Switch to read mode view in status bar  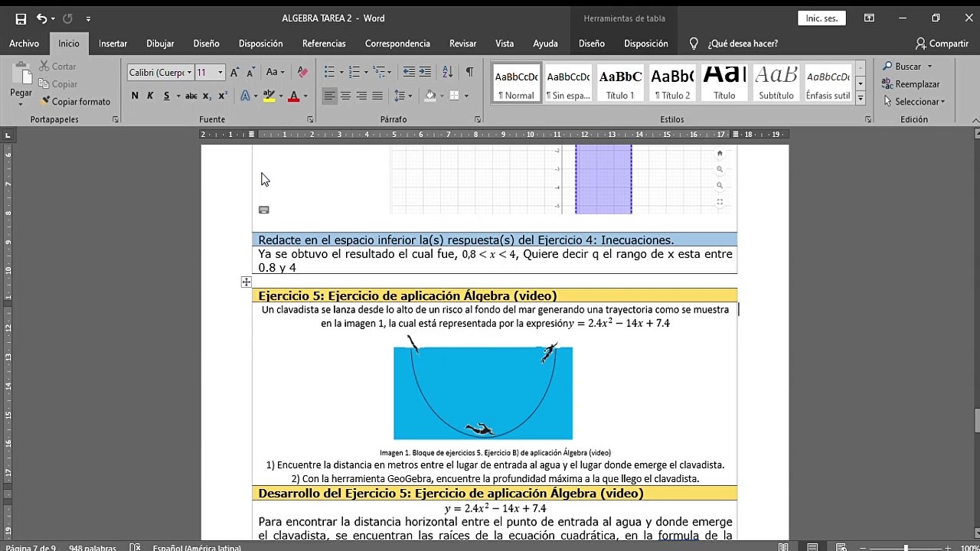click(x=783, y=547)
